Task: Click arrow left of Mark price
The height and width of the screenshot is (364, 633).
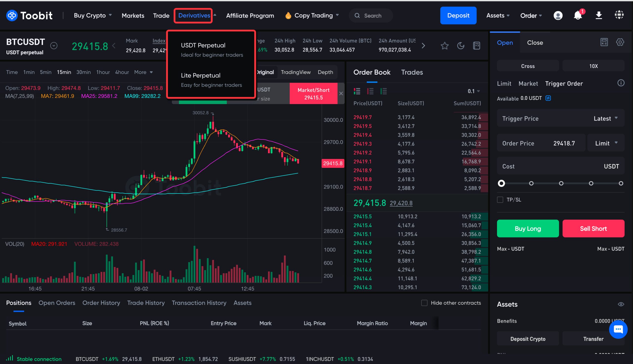Action: click(114, 46)
